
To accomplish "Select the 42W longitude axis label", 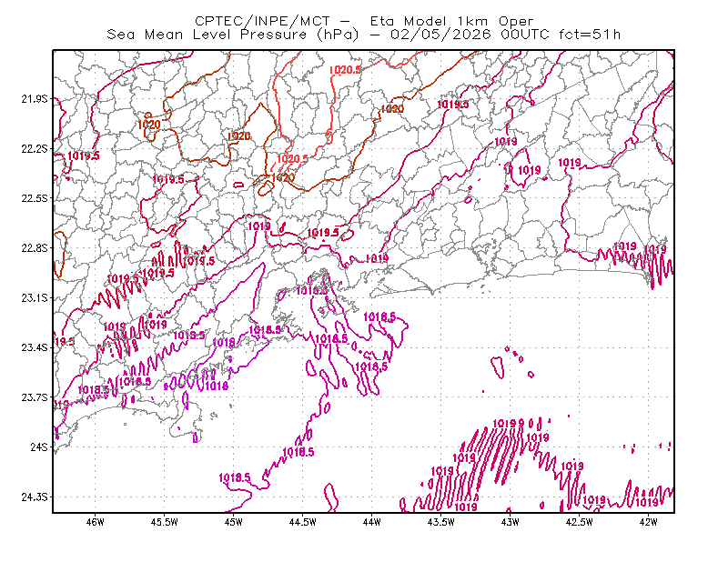I will click(x=648, y=522).
